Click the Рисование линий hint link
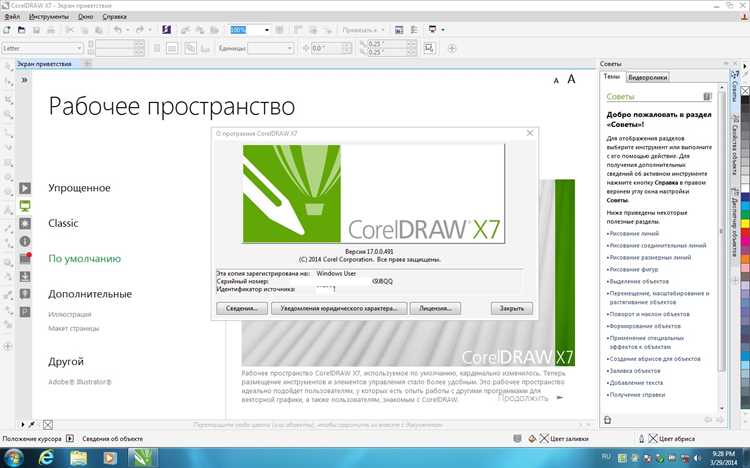 634,234
